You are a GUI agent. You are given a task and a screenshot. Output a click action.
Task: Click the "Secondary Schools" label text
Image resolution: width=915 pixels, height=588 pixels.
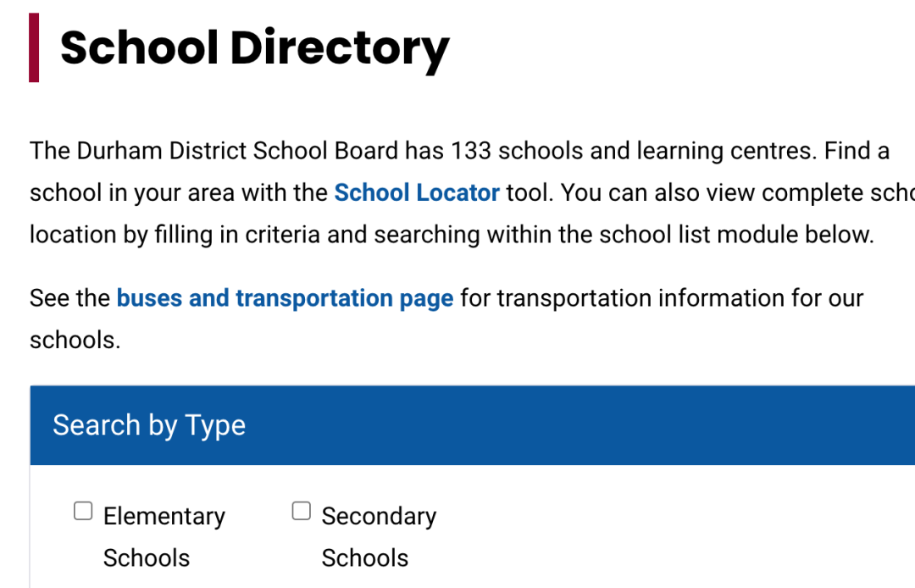[379, 536]
